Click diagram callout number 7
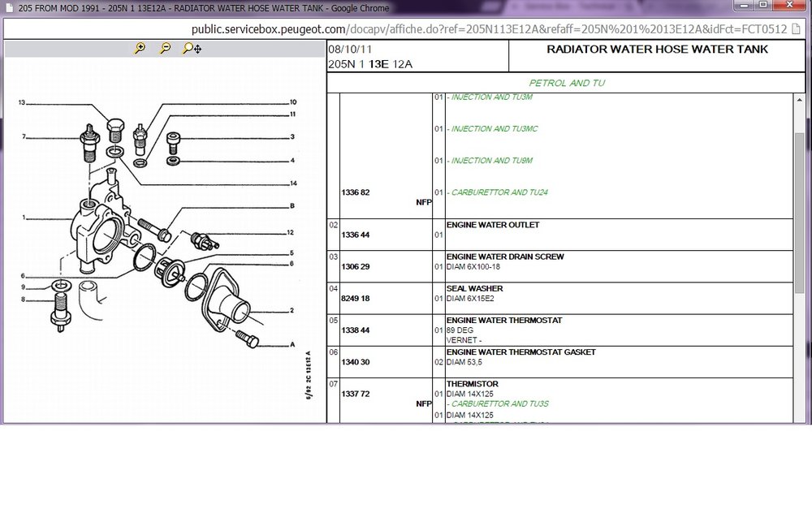The height and width of the screenshot is (509, 812). pyautogui.click(x=24, y=136)
